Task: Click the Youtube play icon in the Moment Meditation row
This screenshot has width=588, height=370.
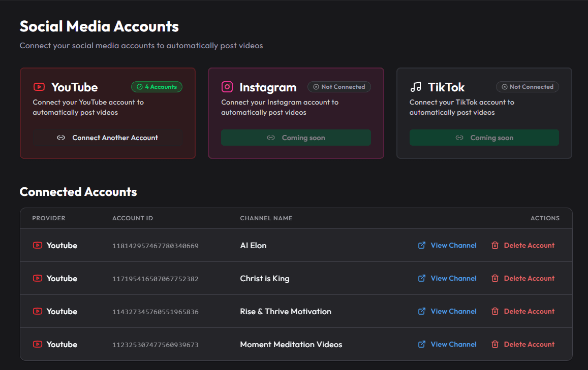Action: tap(37, 344)
